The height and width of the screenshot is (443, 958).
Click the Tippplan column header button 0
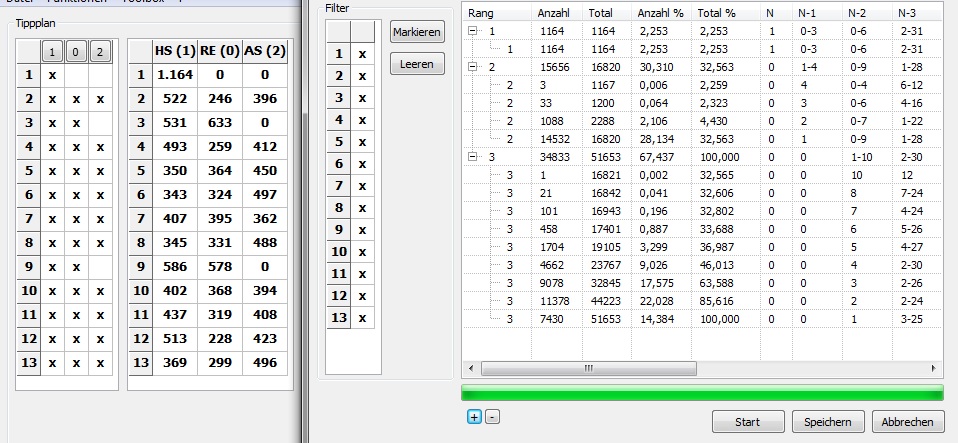tap(76, 52)
